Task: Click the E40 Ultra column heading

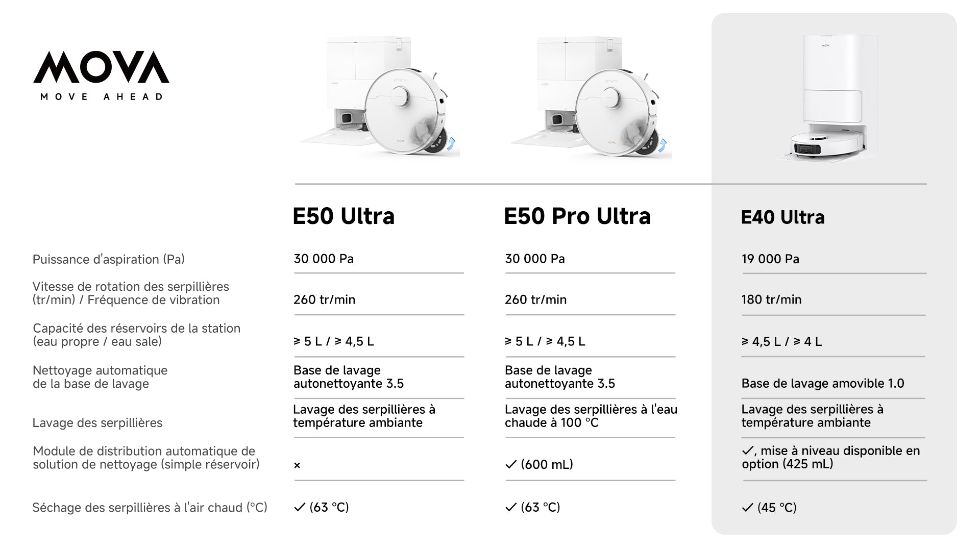Action: [x=782, y=217]
